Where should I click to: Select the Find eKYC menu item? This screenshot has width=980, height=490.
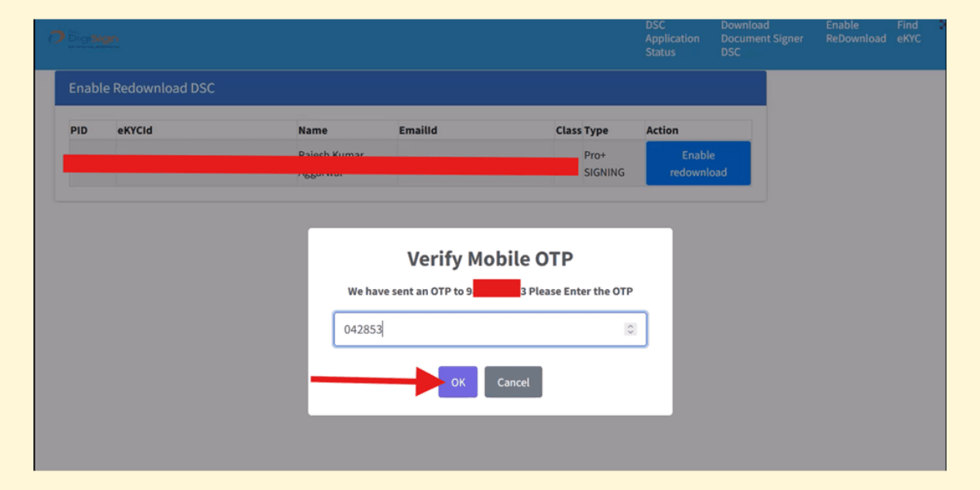click(908, 32)
